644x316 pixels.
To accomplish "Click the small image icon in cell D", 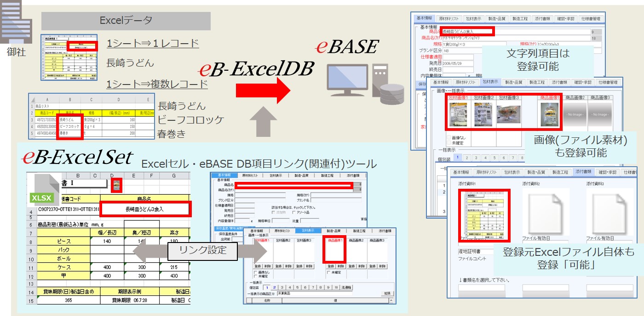I will pos(117,185).
